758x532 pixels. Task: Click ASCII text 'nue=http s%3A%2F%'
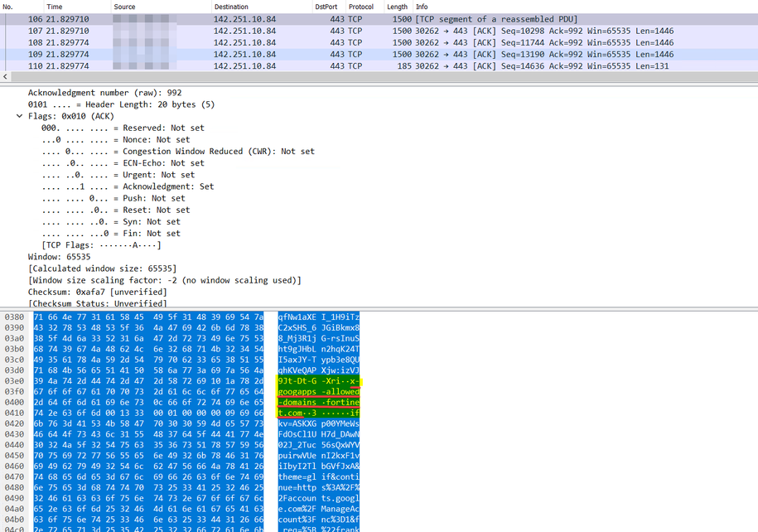click(x=319, y=487)
